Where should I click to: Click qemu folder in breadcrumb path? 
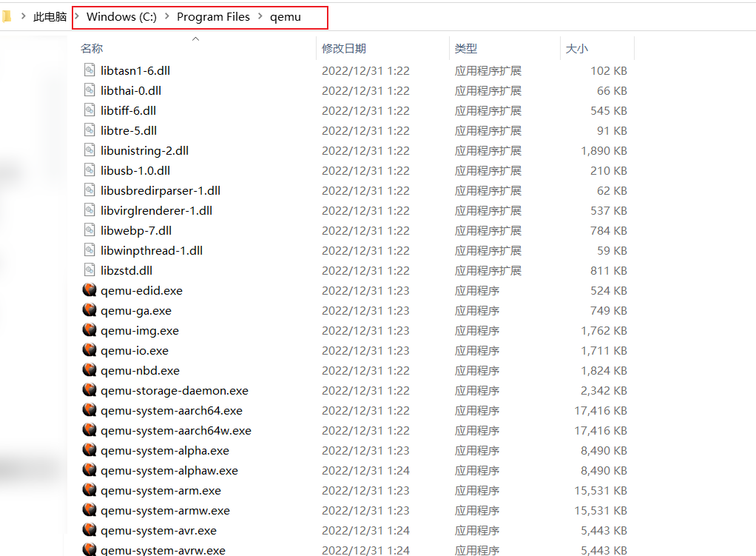(286, 17)
